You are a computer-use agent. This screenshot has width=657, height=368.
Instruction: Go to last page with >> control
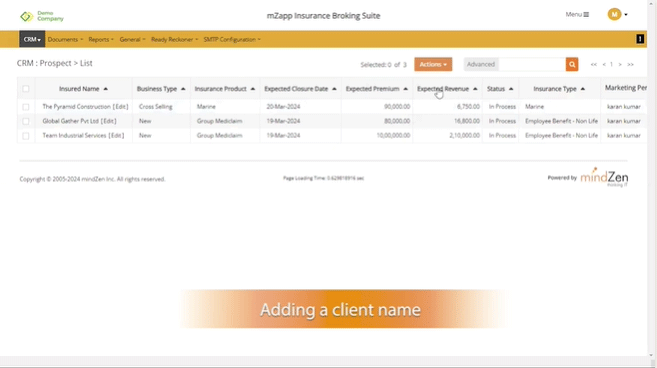[x=630, y=65]
